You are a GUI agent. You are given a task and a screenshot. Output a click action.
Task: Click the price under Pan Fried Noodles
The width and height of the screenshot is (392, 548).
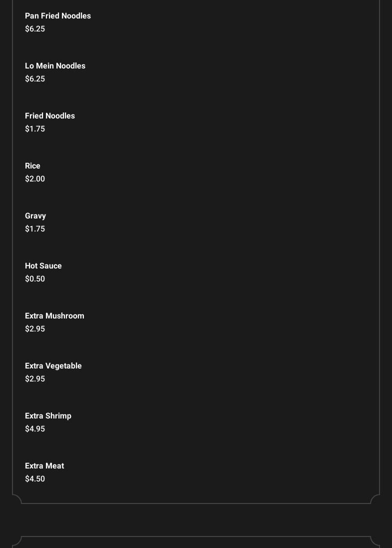35,29
